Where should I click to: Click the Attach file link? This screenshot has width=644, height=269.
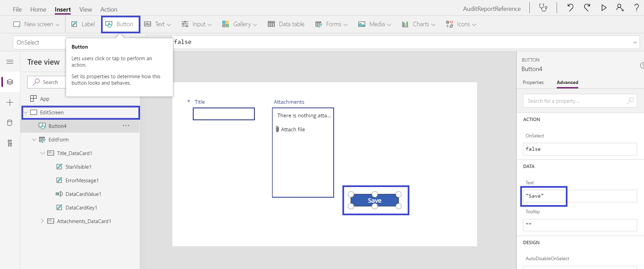pyautogui.click(x=293, y=129)
